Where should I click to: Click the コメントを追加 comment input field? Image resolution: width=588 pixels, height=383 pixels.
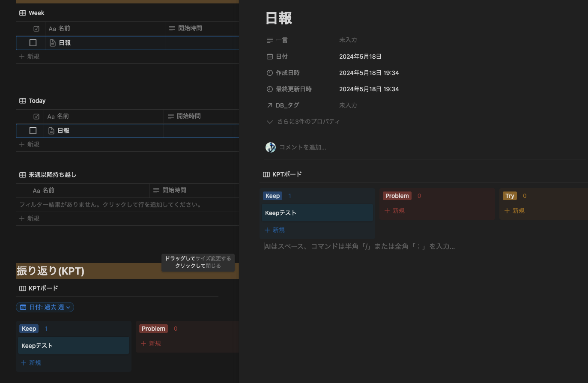[x=303, y=147]
